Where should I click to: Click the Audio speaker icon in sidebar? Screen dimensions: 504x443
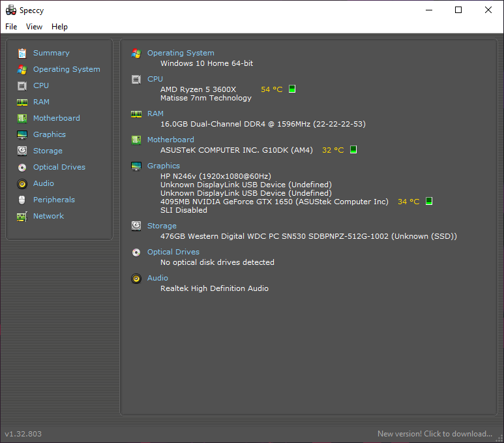[22, 184]
